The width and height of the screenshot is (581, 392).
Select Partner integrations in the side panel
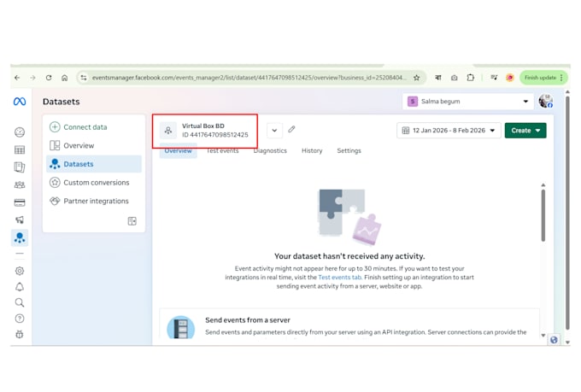[94, 202]
